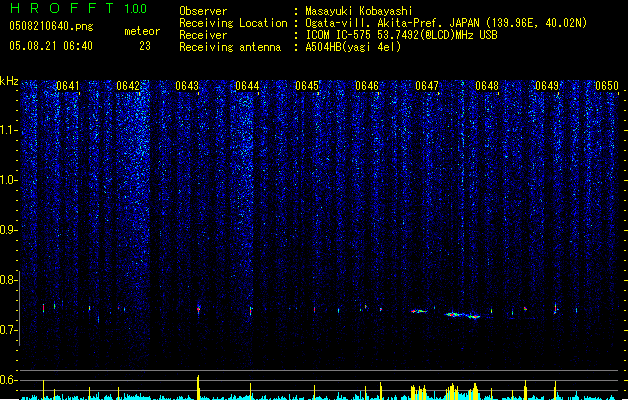Image resolution: width=629 pixels, height=400 pixels.
Task: Click the HROFFT 1.0.0 title text
Action: [79, 8]
